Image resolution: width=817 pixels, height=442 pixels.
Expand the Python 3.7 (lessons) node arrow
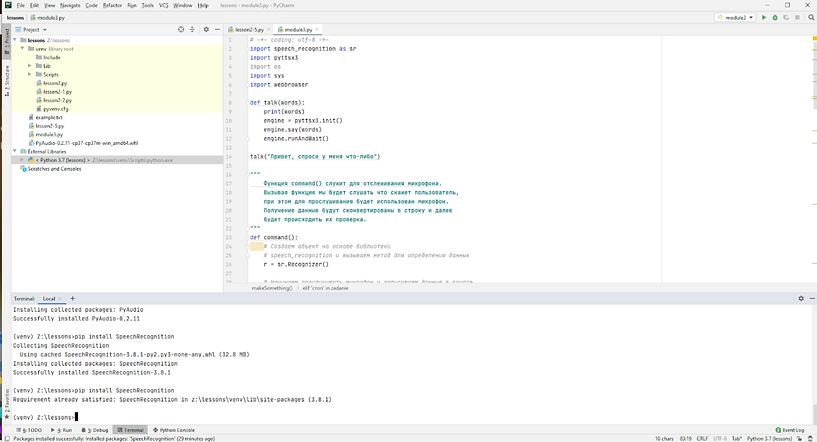[x=22, y=160]
